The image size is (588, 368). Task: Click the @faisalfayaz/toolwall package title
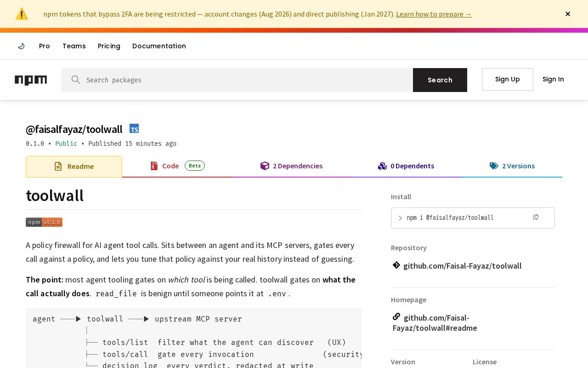click(74, 129)
